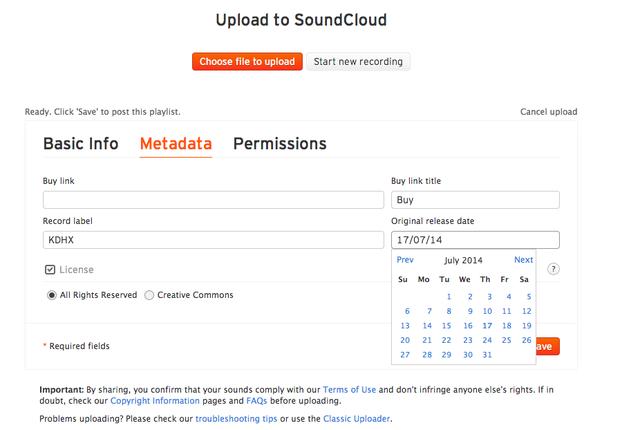Screen dimensions: 640x430
Task: Select the Metadata tab
Action: [176, 144]
